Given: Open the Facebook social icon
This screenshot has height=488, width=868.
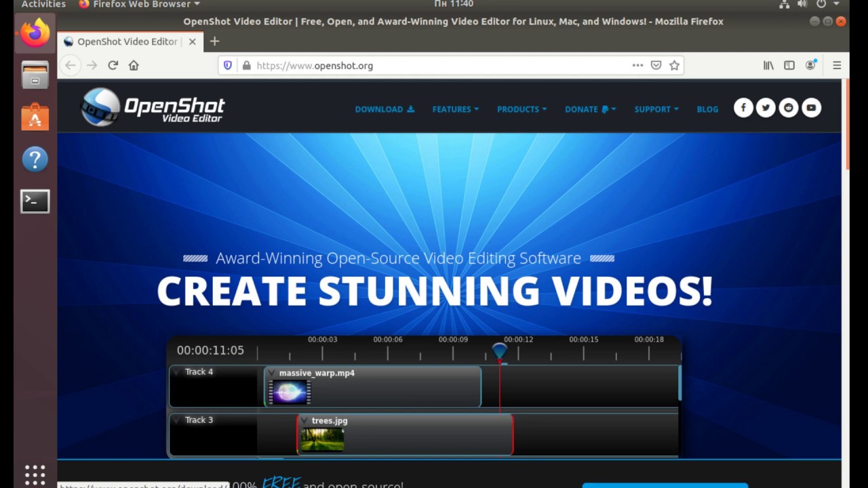Looking at the screenshot, I should (x=743, y=108).
